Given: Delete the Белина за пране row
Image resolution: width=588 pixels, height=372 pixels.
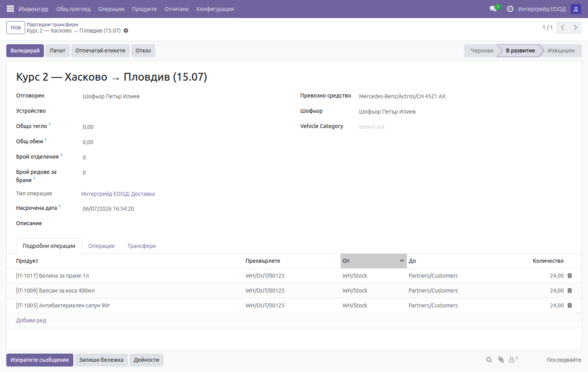Looking at the screenshot, I should 570,276.
